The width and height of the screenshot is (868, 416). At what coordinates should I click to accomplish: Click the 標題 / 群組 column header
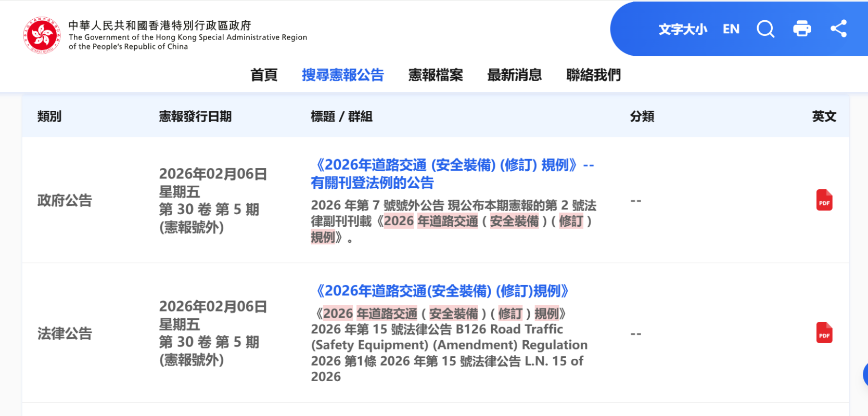341,116
